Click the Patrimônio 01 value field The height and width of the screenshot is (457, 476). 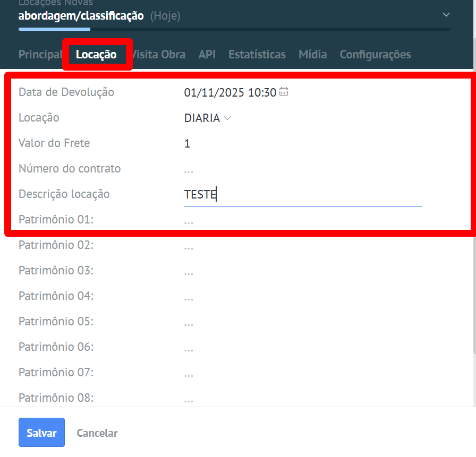189,220
